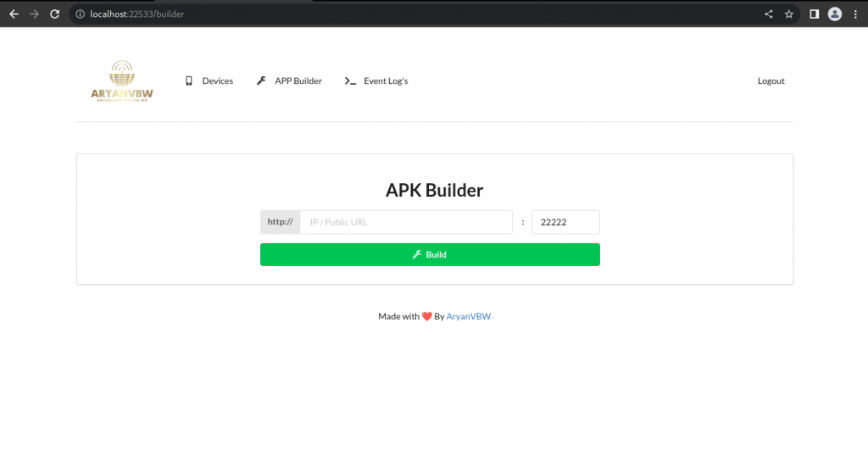
Task: Reload the page with the refresh icon
Action: 54,14
